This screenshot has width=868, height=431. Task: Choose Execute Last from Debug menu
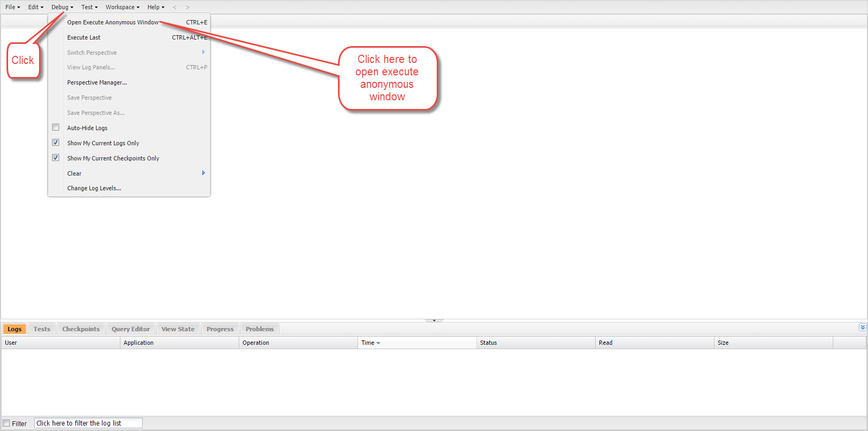[84, 37]
